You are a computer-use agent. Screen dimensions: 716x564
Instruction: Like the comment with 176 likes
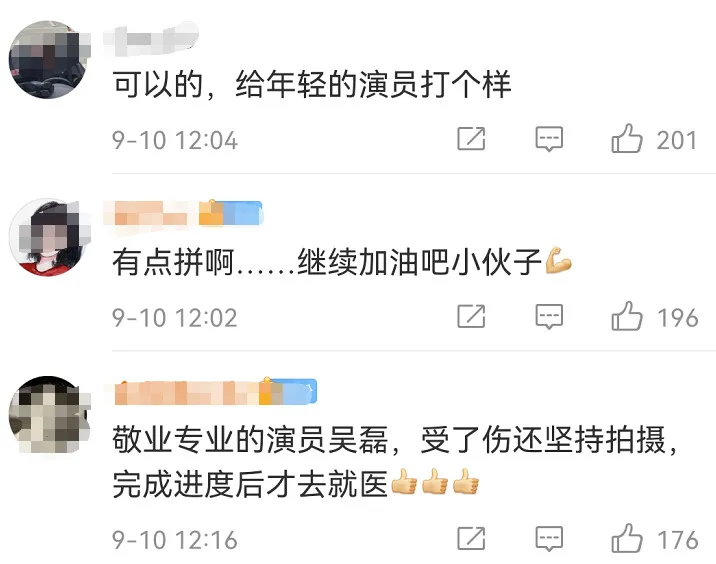tap(626, 539)
